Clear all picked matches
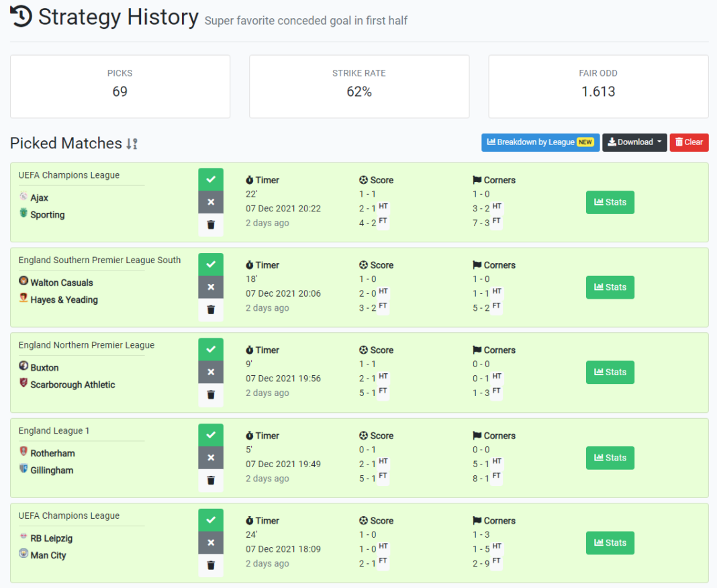This screenshot has width=717, height=588. click(x=689, y=142)
